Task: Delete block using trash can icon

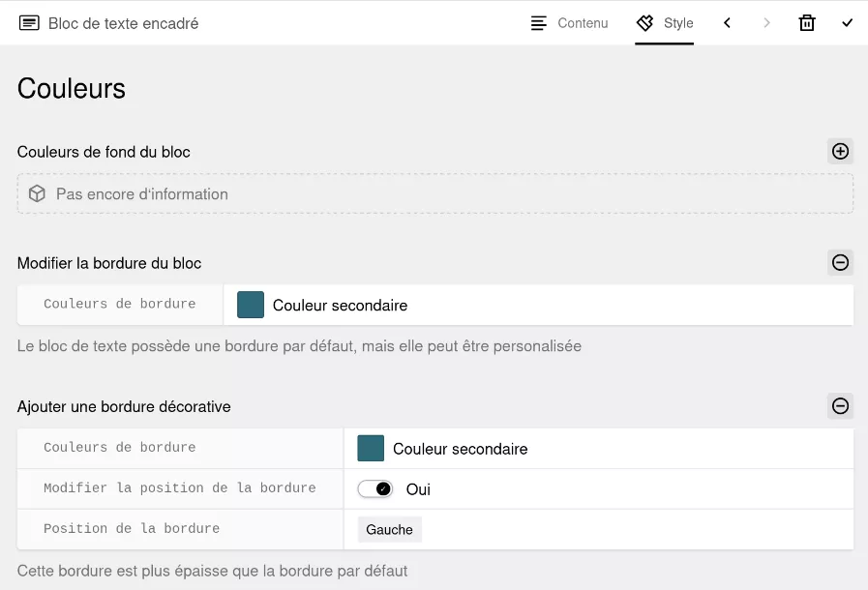Action: coord(807,23)
